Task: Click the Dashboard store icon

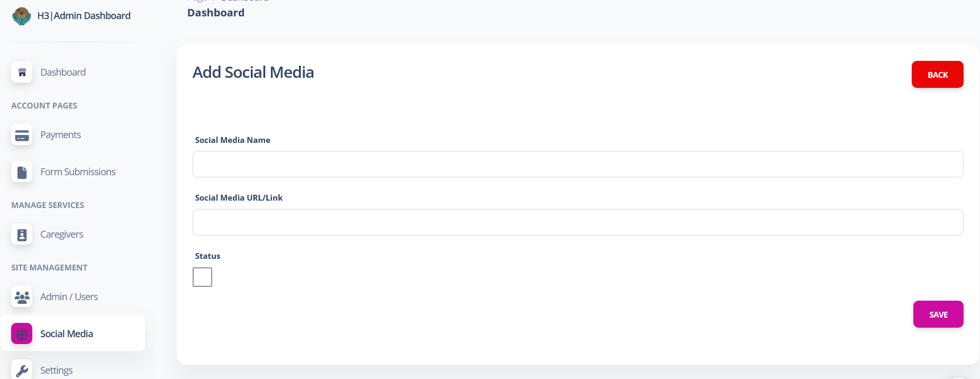Action: [x=22, y=73]
